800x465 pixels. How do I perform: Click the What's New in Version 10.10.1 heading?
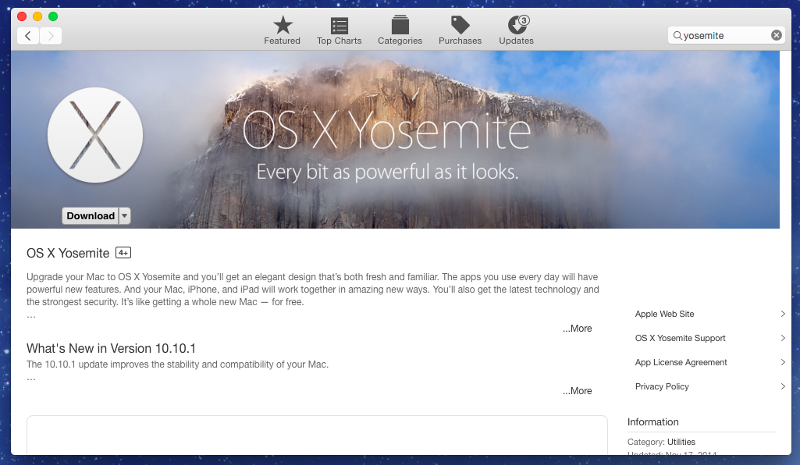[111, 349]
